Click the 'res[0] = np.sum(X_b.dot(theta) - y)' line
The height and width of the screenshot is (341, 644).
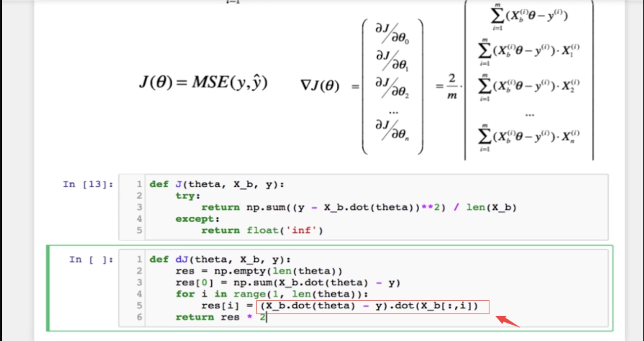[288, 283]
